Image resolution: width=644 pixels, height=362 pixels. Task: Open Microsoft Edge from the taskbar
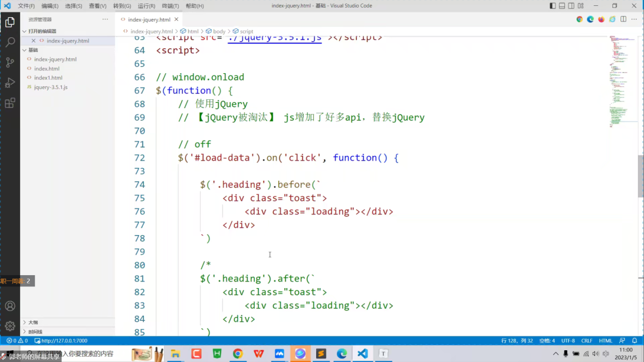pyautogui.click(x=341, y=354)
